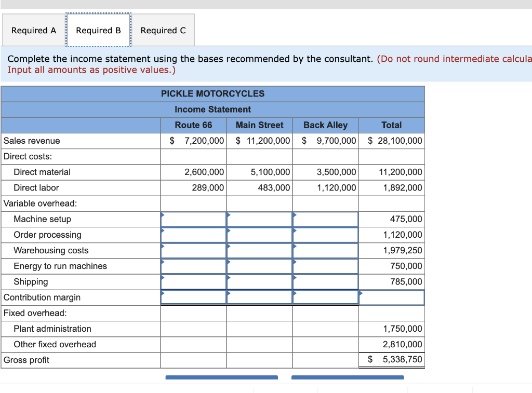The width and height of the screenshot is (532, 393).
Task: Click the Order processing Route 66 input cell
Action: pyautogui.click(x=193, y=235)
